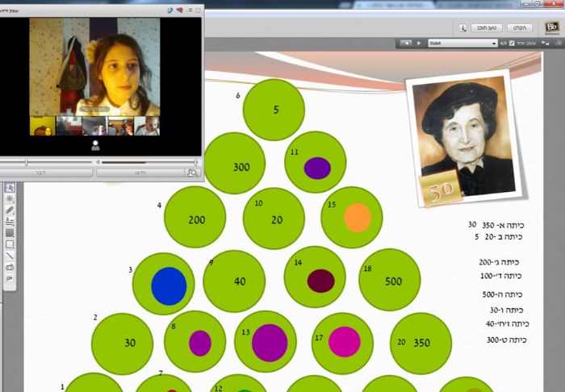565x392 pixels.
Task: Click the maroon dot in circle 14
Action: (x=320, y=281)
